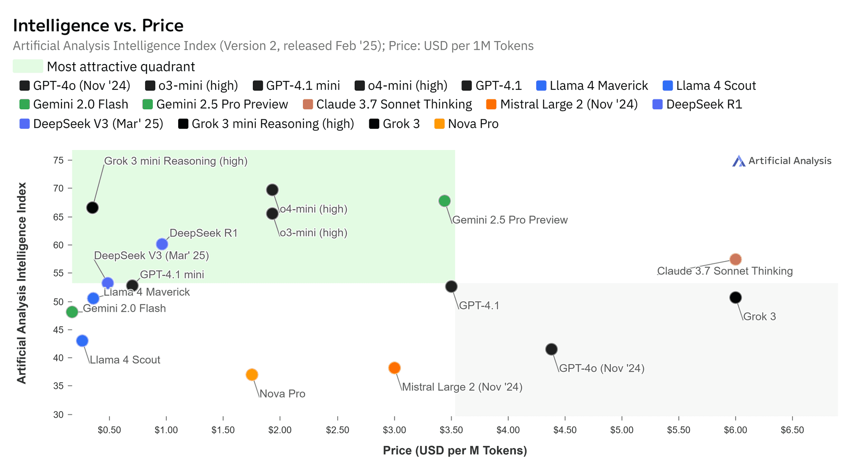The width and height of the screenshot is (868, 473).
Task: Toggle GPT-4o (Nov '24) legend swatch
Action: pos(25,86)
